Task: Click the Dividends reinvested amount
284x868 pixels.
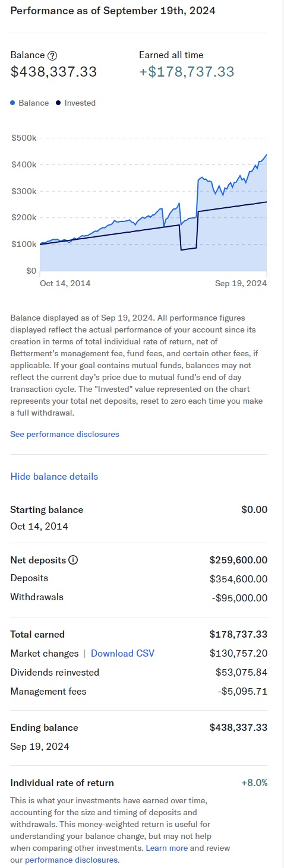Action: coord(242,672)
